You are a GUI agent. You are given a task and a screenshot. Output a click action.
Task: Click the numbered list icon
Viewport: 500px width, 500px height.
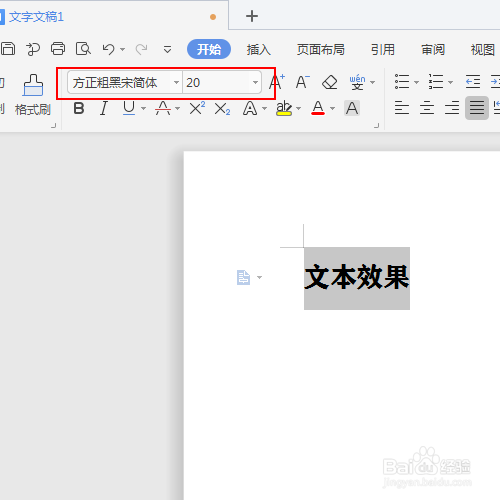[436, 82]
